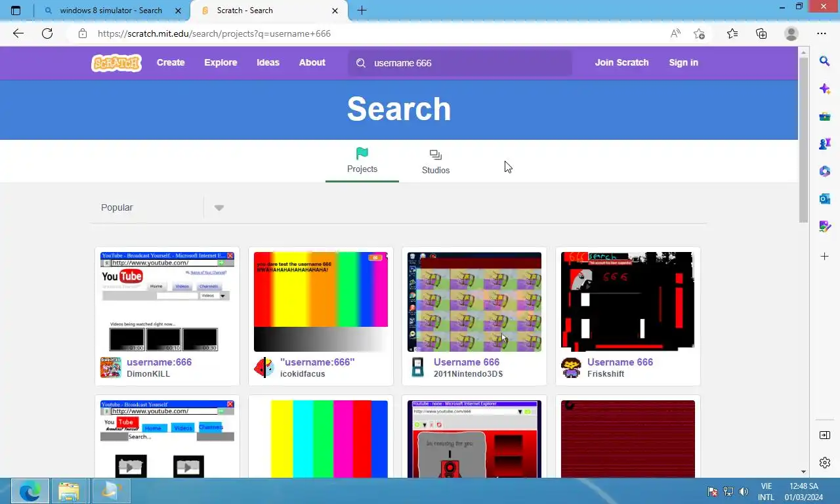Screen dimensions: 840x504
Task: Click the address bar URL
Action: [x=214, y=33]
